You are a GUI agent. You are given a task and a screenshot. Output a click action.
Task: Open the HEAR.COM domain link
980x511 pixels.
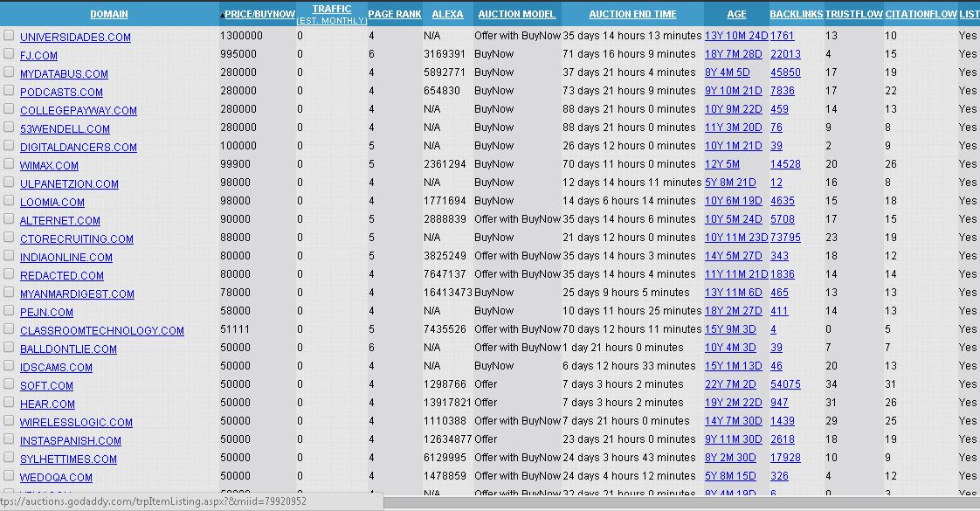47,404
